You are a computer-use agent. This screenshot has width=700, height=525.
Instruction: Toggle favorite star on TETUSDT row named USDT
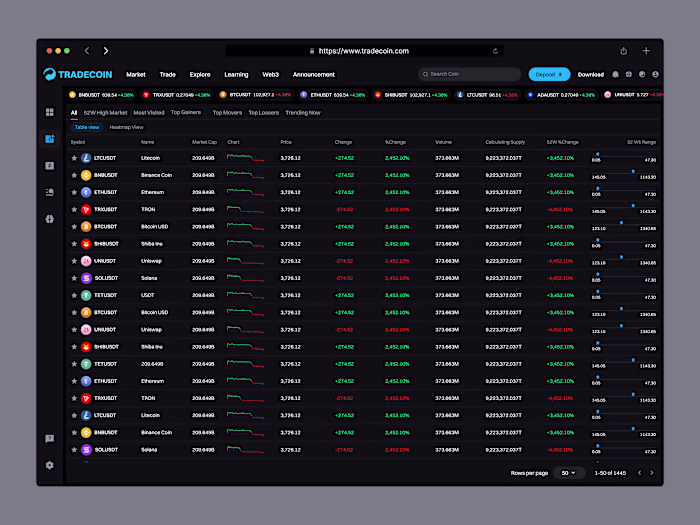click(x=74, y=295)
